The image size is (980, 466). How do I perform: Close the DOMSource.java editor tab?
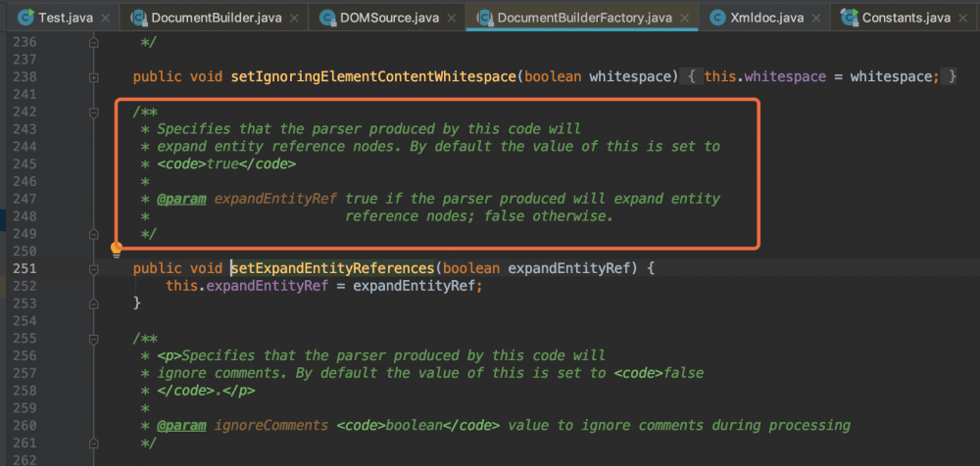coord(449,17)
